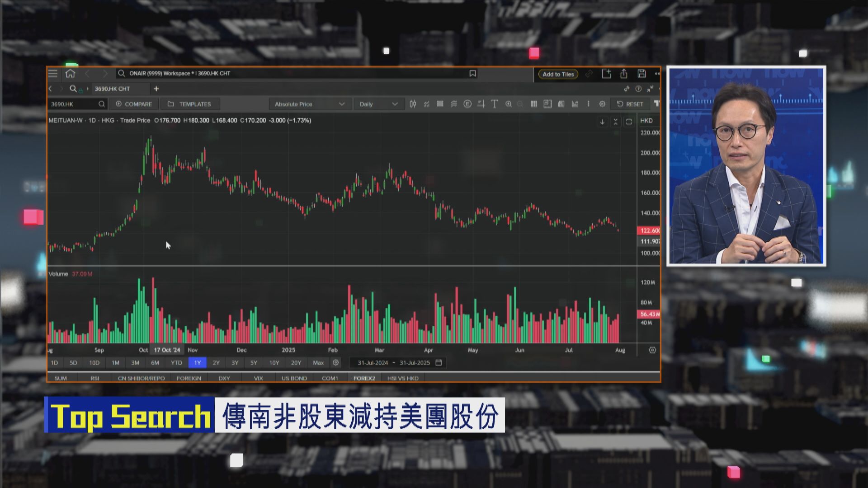
Task: Click the down arrow chart control
Action: pos(602,122)
